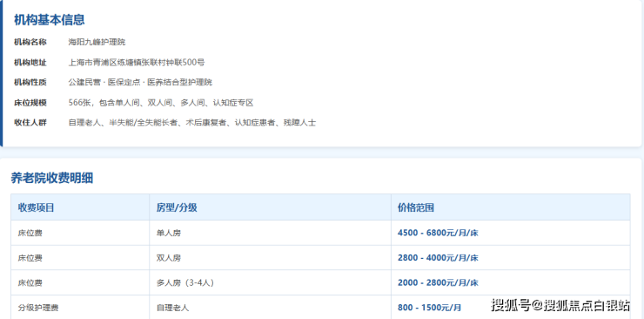
Task: Select the 机构名称 label
Action: click(x=30, y=42)
